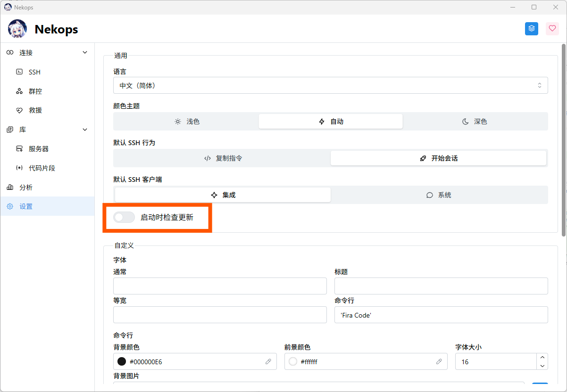
Task: Toggle the 启动时检查更新 switch
Action: (x=124, y=217)
